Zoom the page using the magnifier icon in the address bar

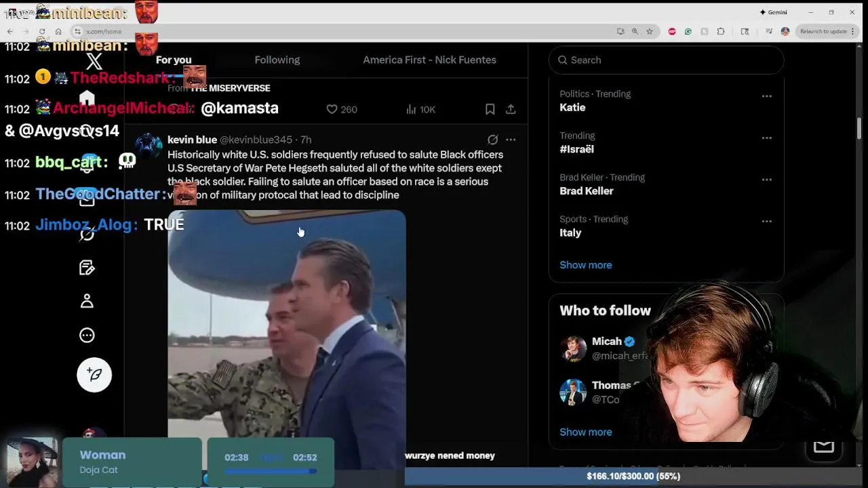tap(635, 31)
